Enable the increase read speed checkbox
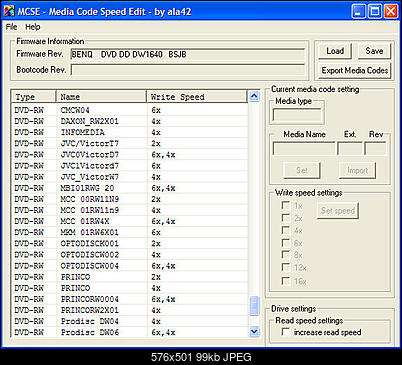Viewport: 402px width, 365px height. [x=286, y=332]
